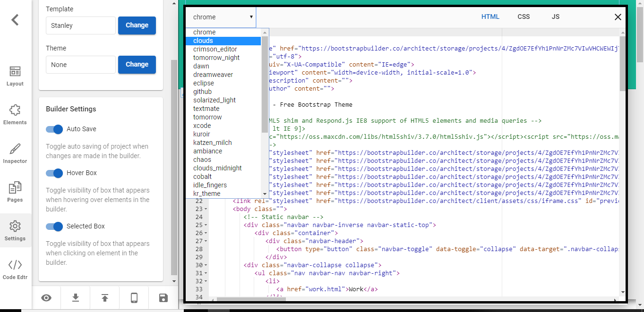The image size is (644, 312).
Task: Click the 'work.html' text on line 33
Action: pyautogui.click(x=326, y=289)
